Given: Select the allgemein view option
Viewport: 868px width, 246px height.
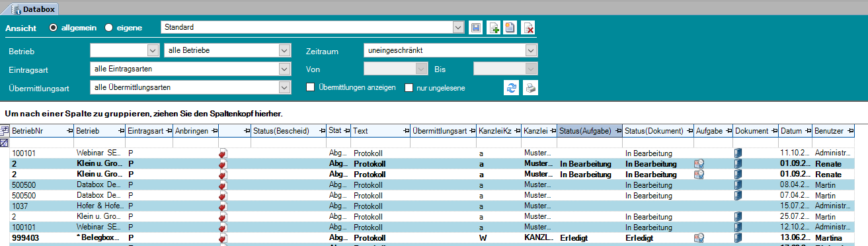Looking at the screenshot, I should [x=54, y=28].
